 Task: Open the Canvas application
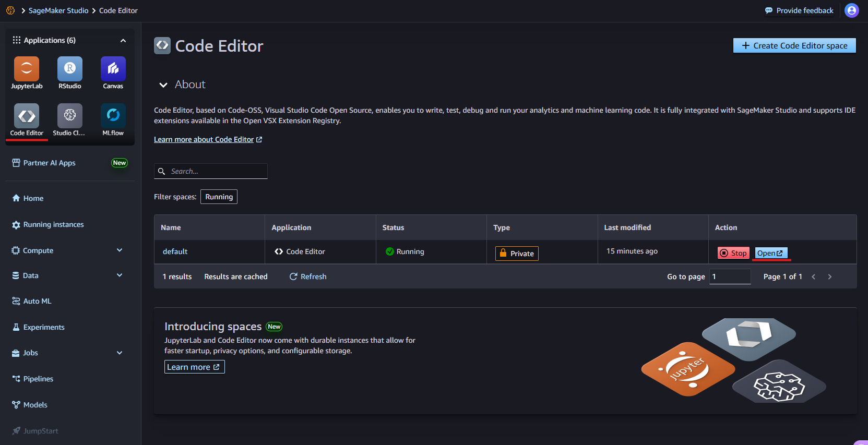click(x=113, y=73)
